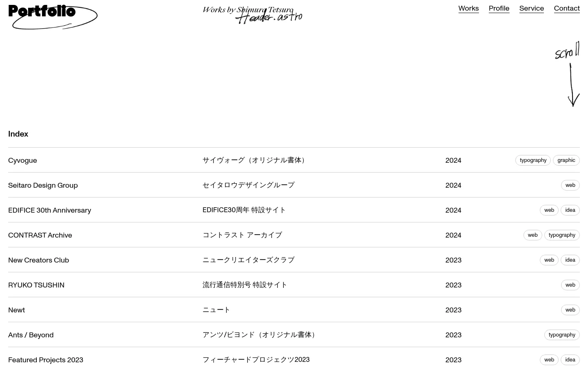Click typography tag in CONTRAST Archive row
Screen dimensions: 588x368
point(562,235)
